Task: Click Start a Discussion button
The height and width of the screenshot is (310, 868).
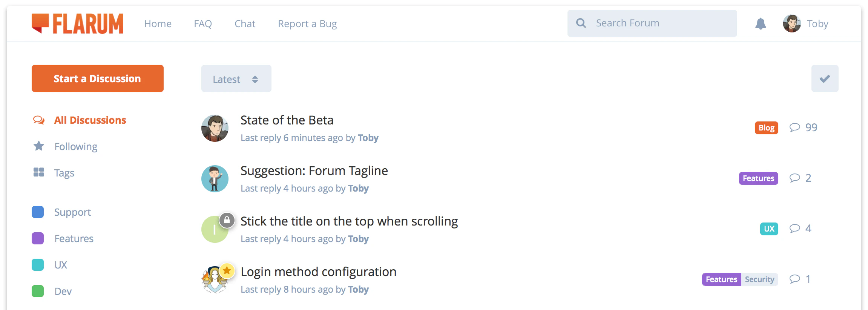Action: click(x=97, y=78)
